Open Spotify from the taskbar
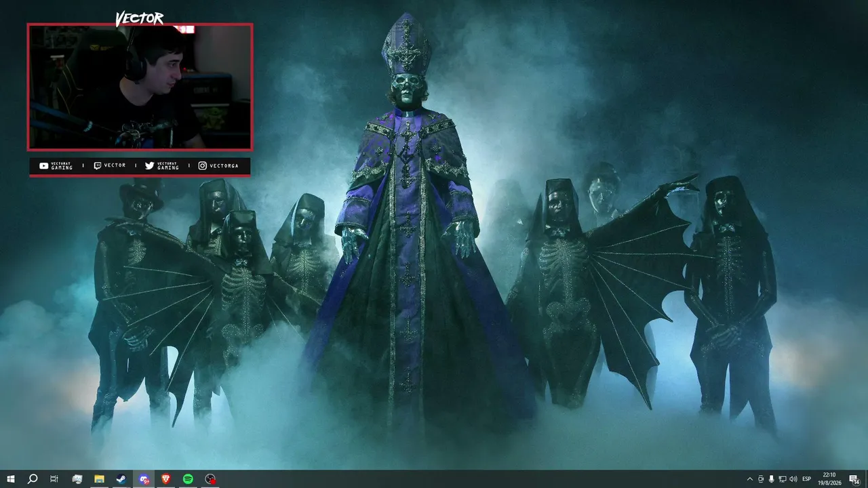 [188, 479]
